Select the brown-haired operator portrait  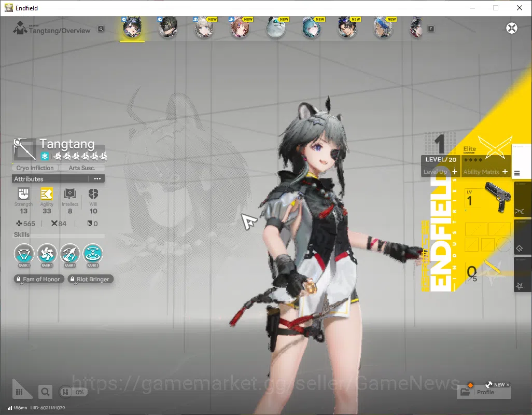[240, 27]
